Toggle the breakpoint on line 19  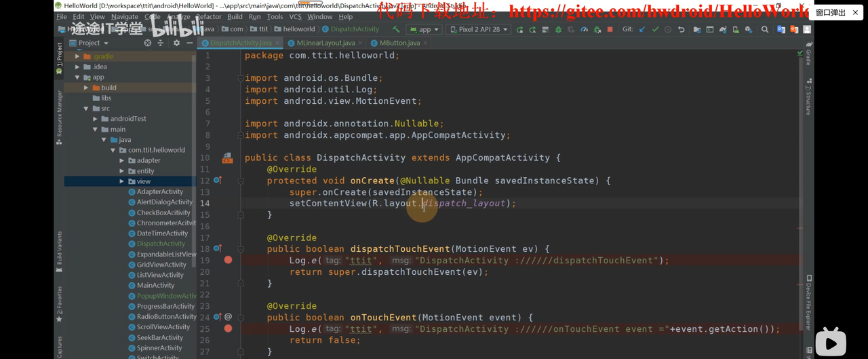[x=229, y=260]
